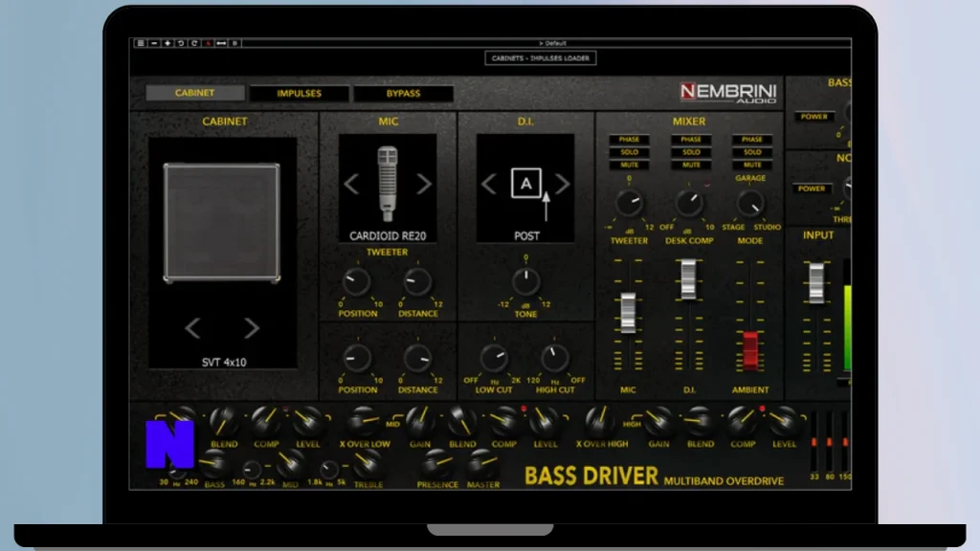Click the right arrow in the D.I. panel
Image resolution: width=980 pixels, height=551 pixels.
point(563,184)
